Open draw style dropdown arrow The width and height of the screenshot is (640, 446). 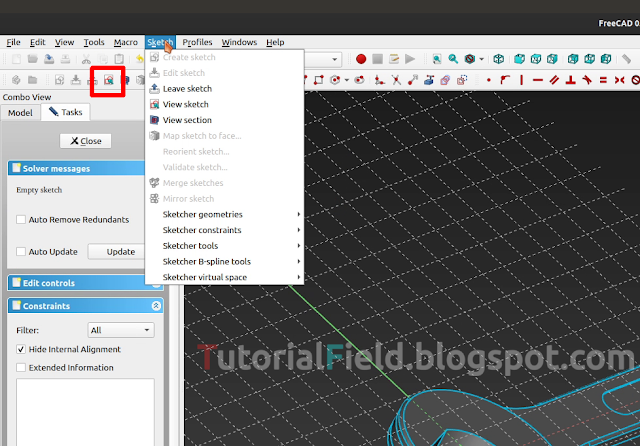[482, 59]
